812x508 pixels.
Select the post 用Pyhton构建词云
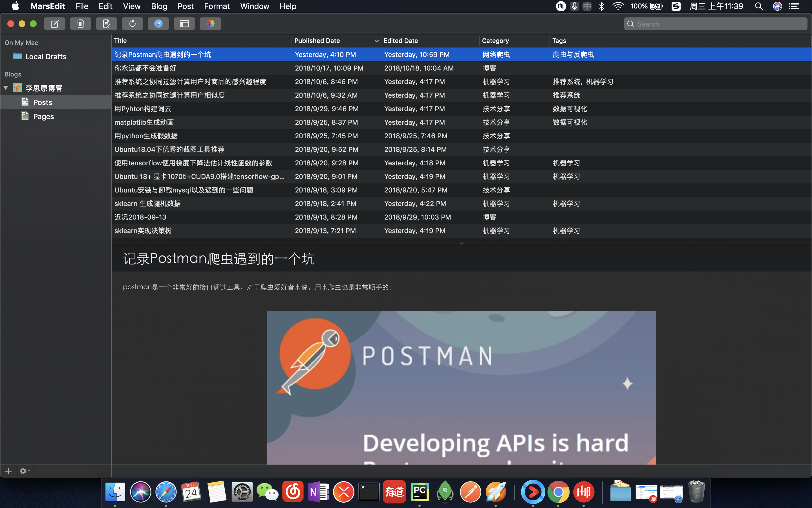461,109
